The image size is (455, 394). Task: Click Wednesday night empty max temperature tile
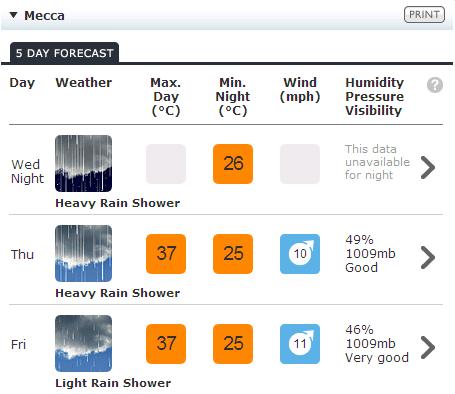[x=166, y=164]
